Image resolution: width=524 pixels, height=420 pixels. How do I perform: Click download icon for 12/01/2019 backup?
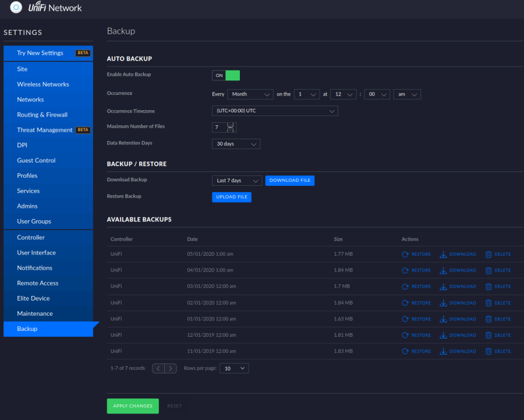tap(443, 336)
